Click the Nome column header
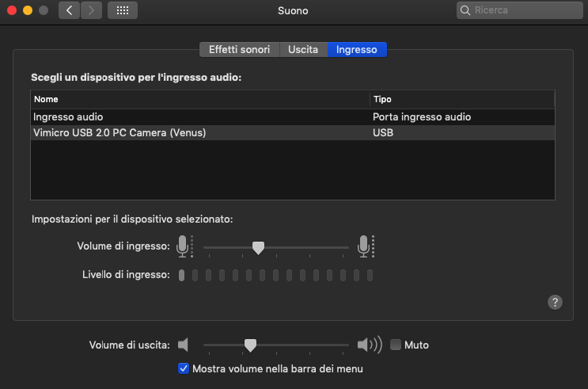 point(199,99)
